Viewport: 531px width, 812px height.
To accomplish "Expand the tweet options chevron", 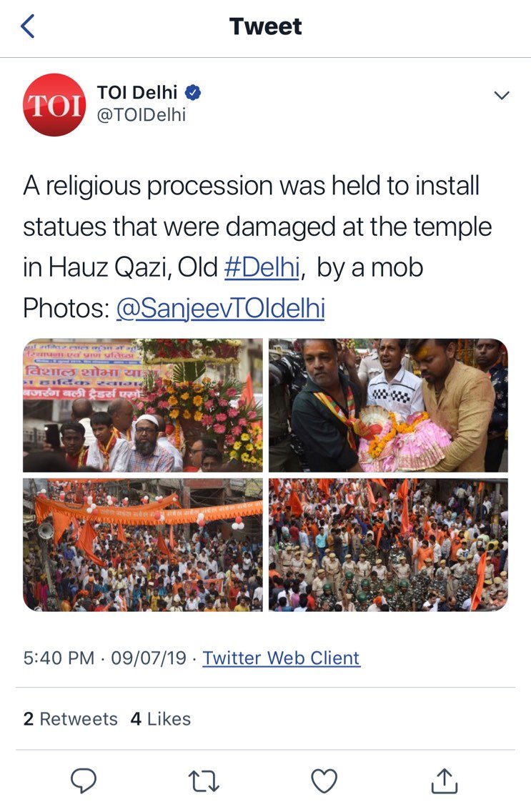I will (x=502, y=95).
